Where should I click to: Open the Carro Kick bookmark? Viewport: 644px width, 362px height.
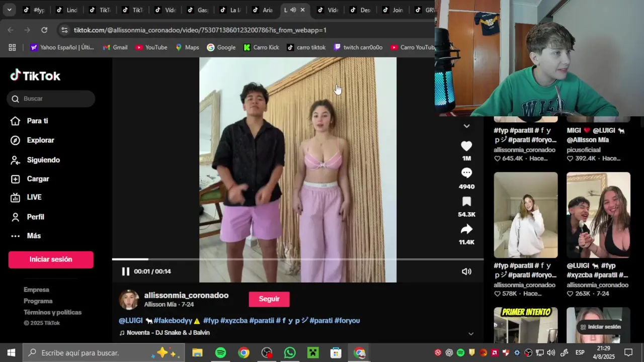point(261,47)
